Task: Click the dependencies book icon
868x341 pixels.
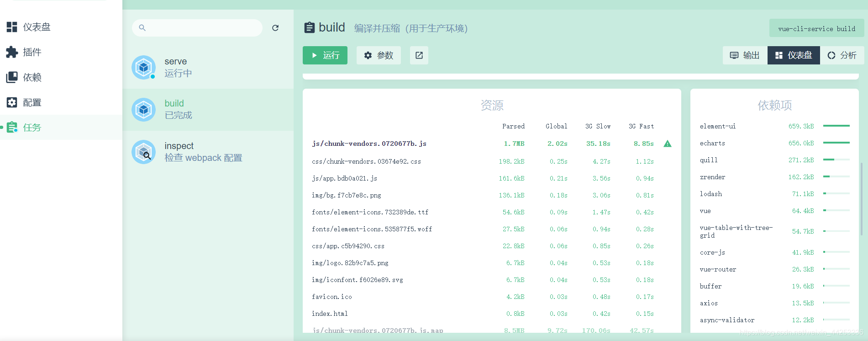Action: [12, 77]
